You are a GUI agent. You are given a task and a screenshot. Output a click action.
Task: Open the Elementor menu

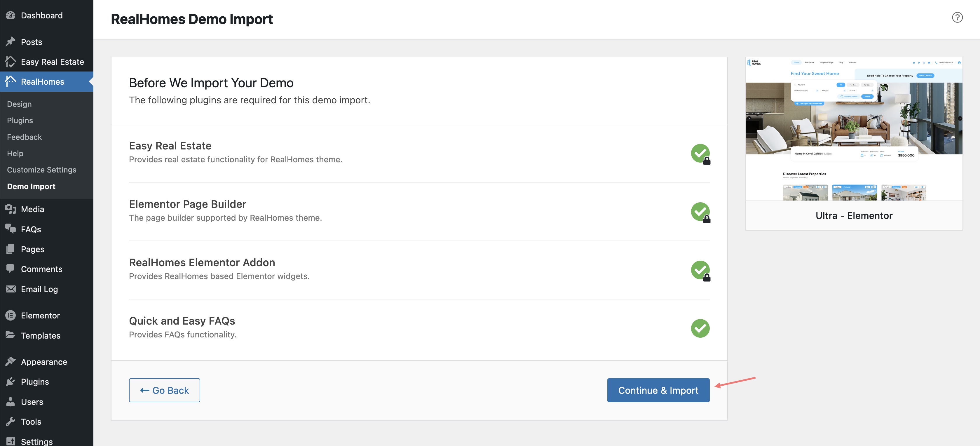click(x=46, y=316)
